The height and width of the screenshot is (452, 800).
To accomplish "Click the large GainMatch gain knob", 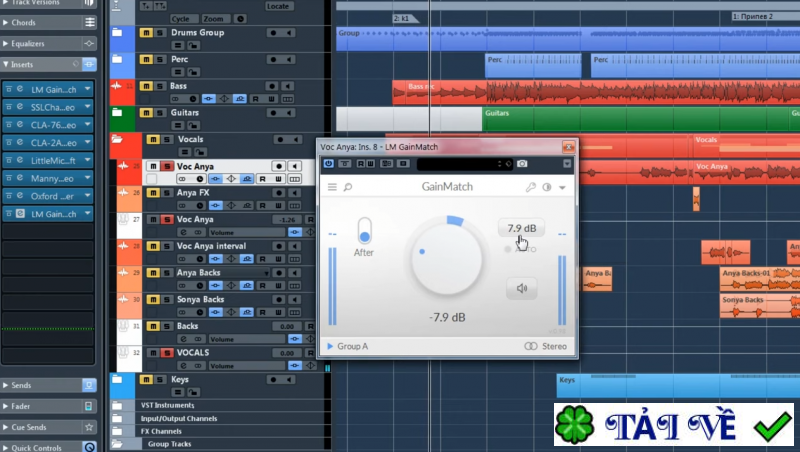I will 445,260.
